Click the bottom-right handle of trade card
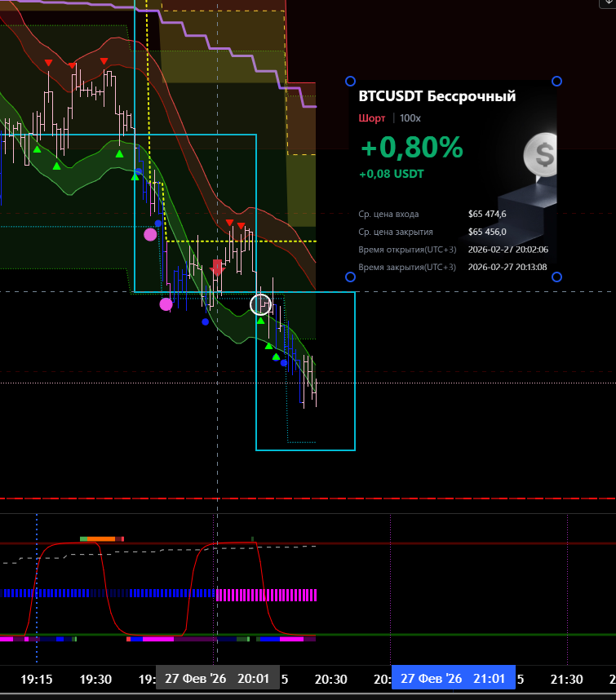 (557, 277)
